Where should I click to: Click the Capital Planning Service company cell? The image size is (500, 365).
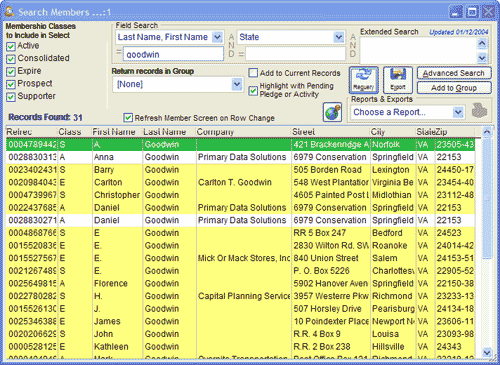[244, 296]
